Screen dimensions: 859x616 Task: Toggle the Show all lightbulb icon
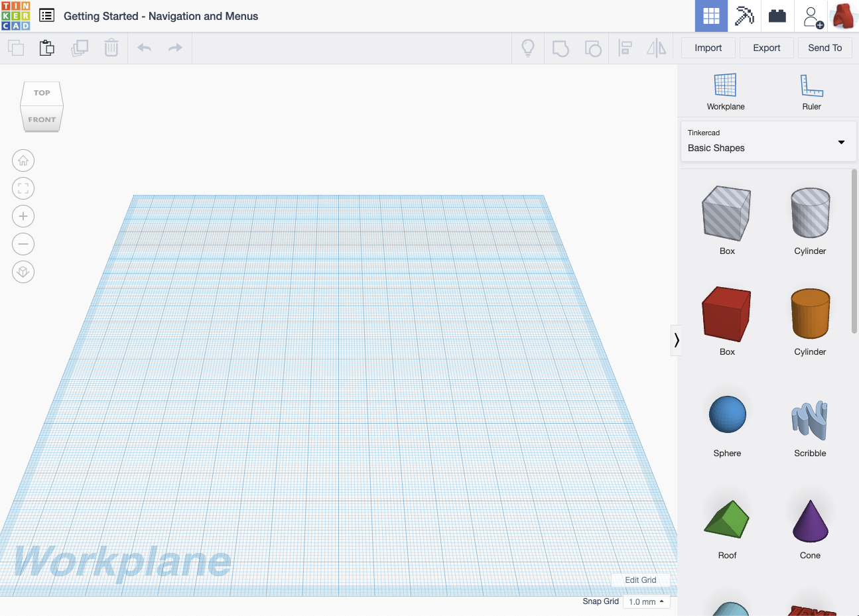(x=528, y=48)
